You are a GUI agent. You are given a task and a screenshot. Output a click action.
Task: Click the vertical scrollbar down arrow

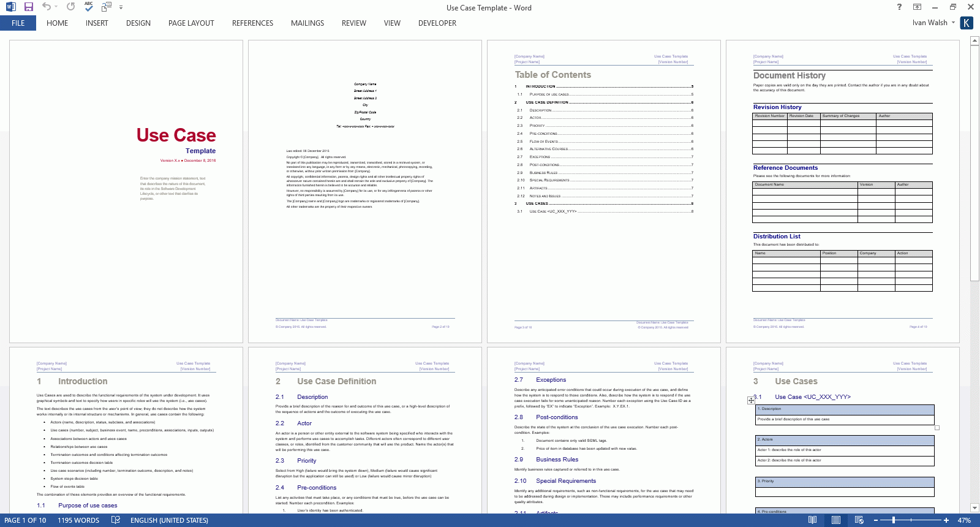coord(975,507)
